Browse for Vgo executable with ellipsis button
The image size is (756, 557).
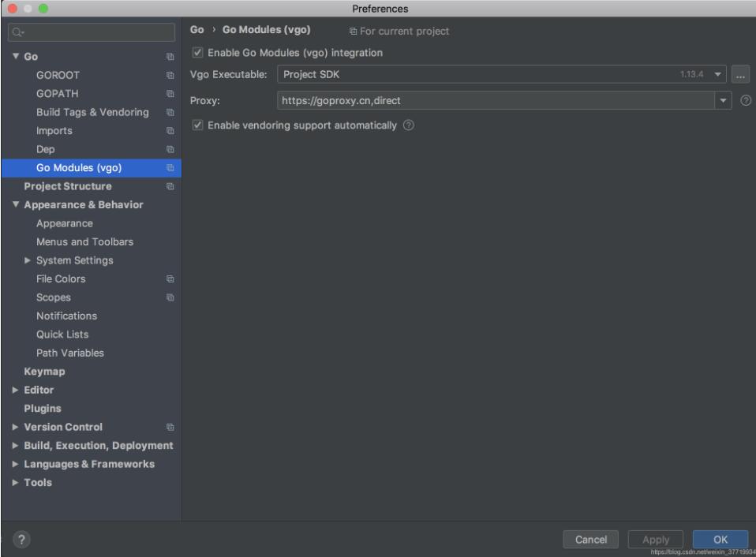740,74
